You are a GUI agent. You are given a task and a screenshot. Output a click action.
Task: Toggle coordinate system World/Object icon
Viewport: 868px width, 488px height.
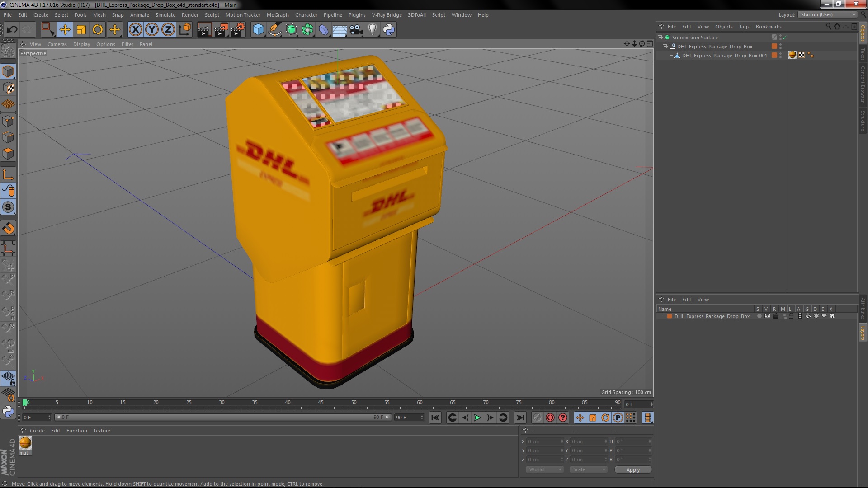click(x=184, y=30)
